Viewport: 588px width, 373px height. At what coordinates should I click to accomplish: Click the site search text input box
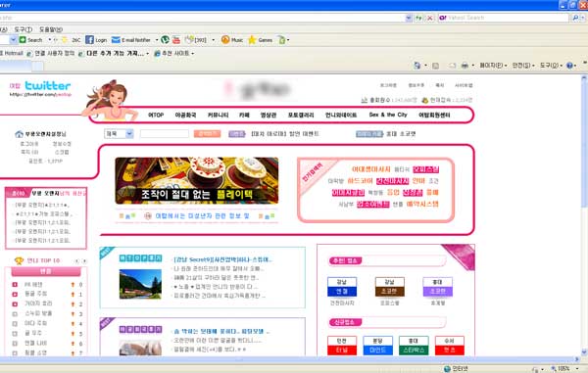tap(165, 134)
